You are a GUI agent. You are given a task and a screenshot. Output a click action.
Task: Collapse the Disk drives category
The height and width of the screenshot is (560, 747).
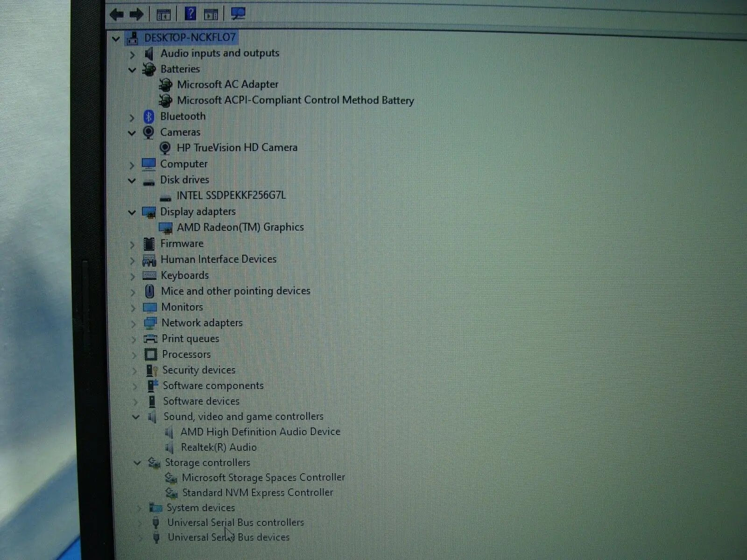pos(132,181)
